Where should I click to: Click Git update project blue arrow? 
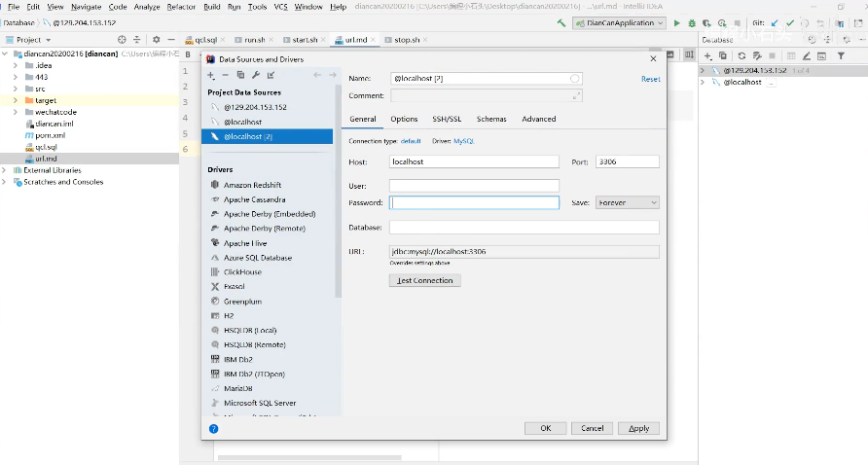(775, 23)
